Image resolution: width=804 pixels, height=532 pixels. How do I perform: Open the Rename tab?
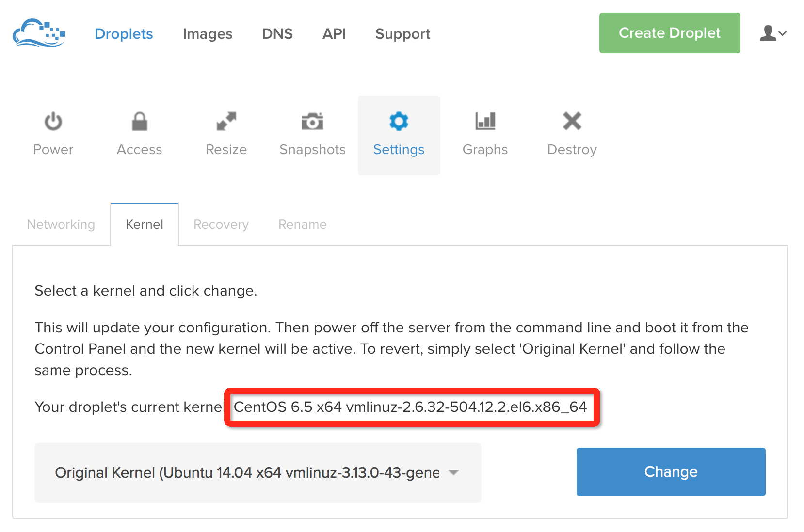[303, 224]
